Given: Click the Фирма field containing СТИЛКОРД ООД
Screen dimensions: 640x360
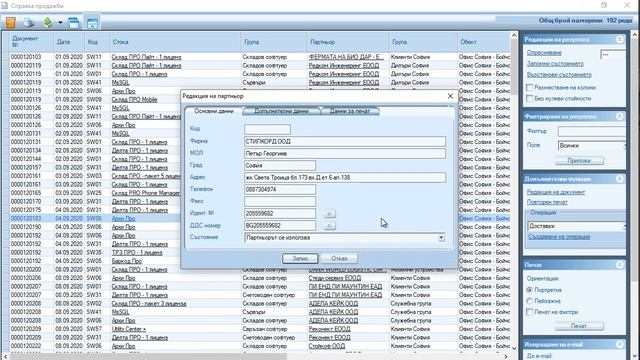Looking at the screenshot, I should (345, 141).
